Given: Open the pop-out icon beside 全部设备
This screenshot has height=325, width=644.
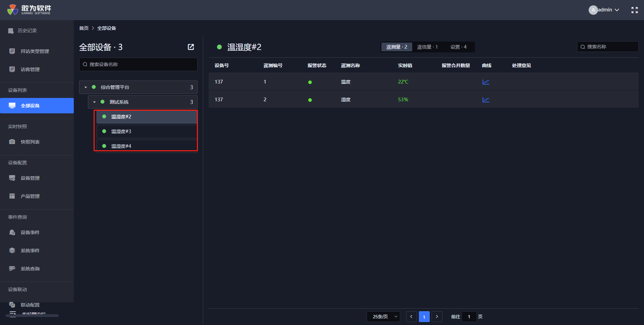Looking at the screenshot, I should coord(191,47).
